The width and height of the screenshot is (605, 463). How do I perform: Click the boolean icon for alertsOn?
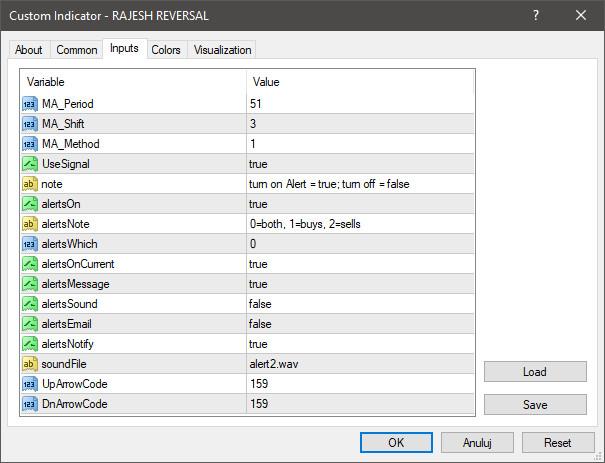coord(30,204)
